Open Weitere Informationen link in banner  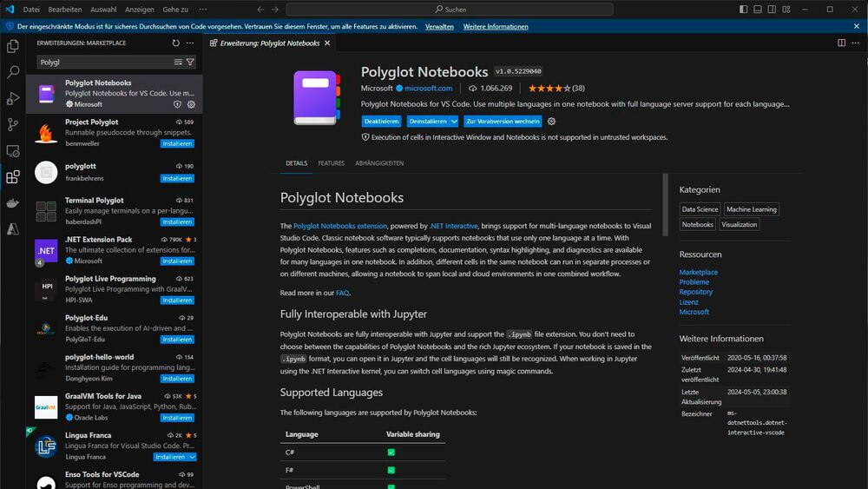496,27
